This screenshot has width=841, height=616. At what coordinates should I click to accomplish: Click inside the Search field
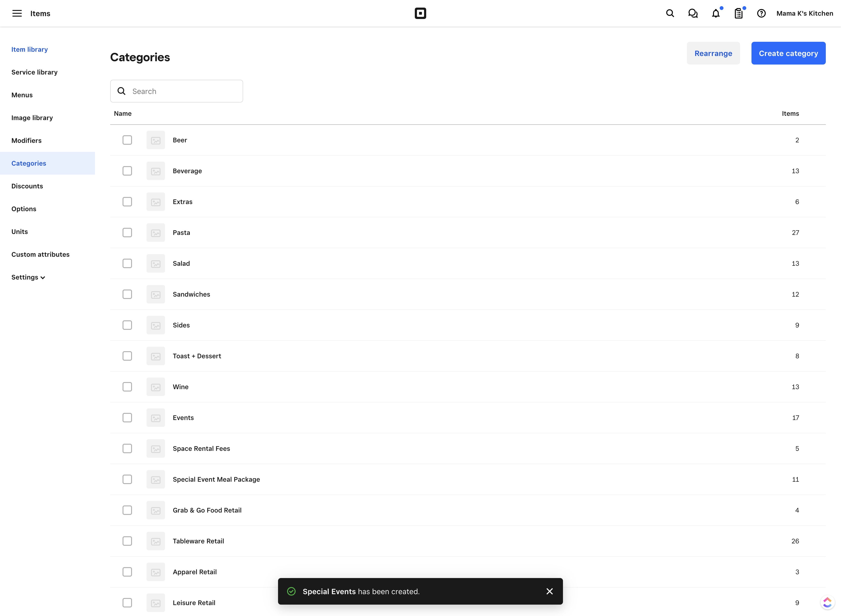click(x=176, y=91)
